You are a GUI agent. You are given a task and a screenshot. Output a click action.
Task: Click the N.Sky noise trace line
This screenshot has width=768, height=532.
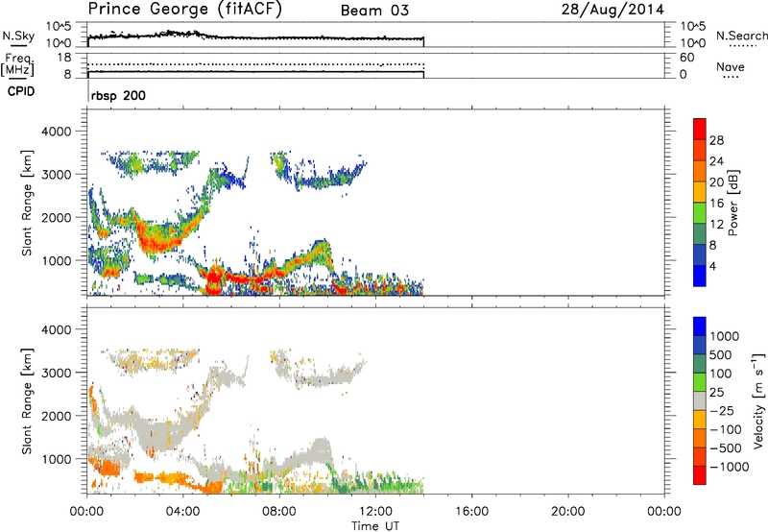pos(255,37)
